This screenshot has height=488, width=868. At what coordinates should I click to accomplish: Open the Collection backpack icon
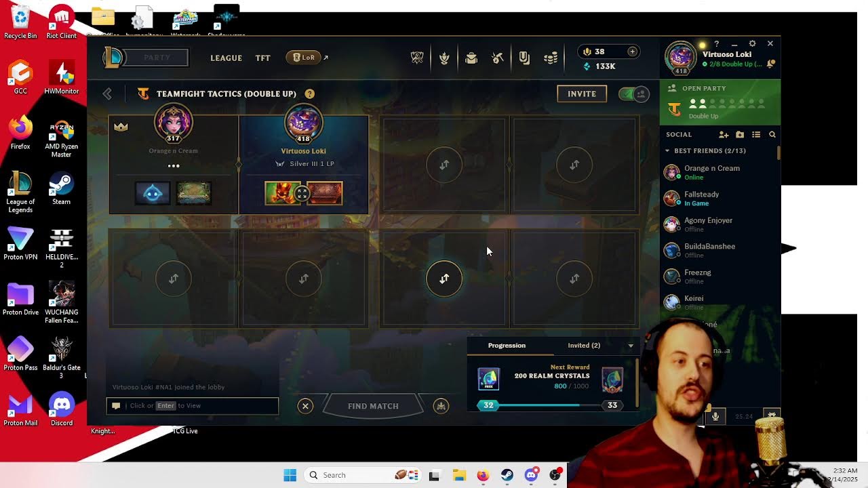[x=471, y=58]
